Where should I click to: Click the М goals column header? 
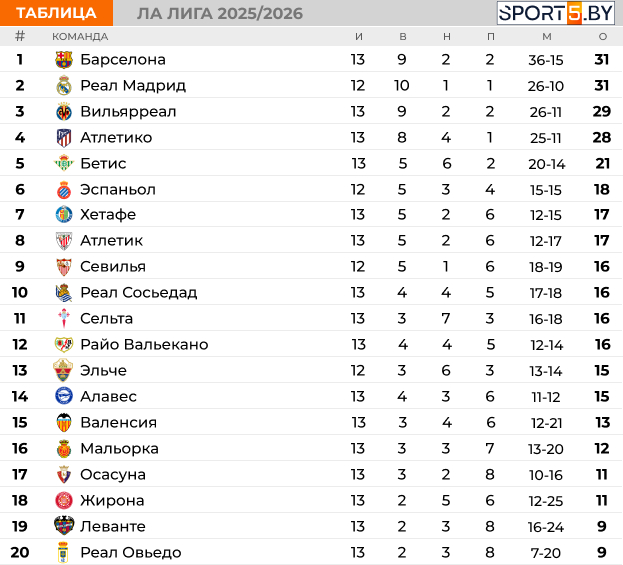click(546, 36)
